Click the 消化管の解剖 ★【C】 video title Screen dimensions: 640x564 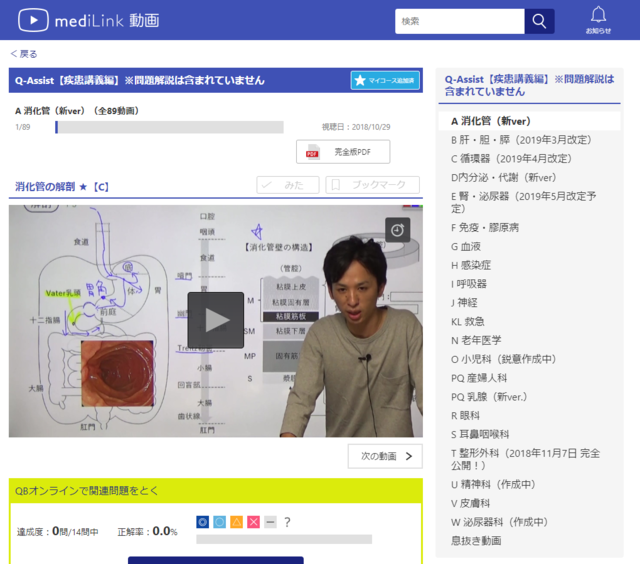62,187
